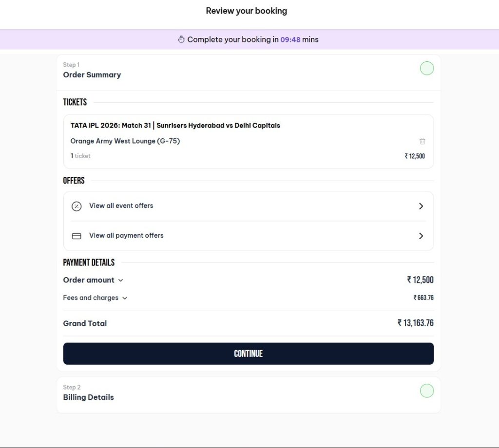The image size is (499, 448).
Task: Expand the Fees and charges breakdown
Action: coord(124,298)
